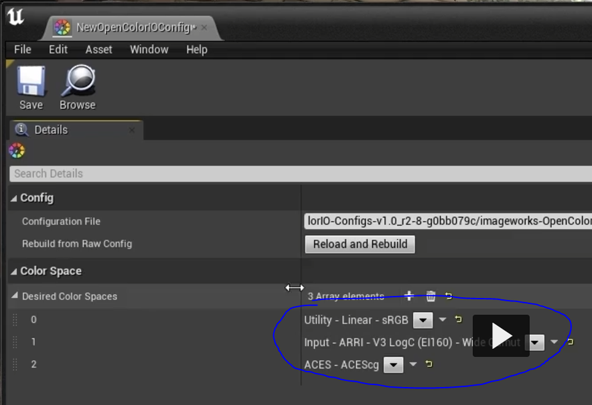The height and width of the screenshot is (405, 592).
Task: Close the Details panel tab
Action: click(132, 130)
